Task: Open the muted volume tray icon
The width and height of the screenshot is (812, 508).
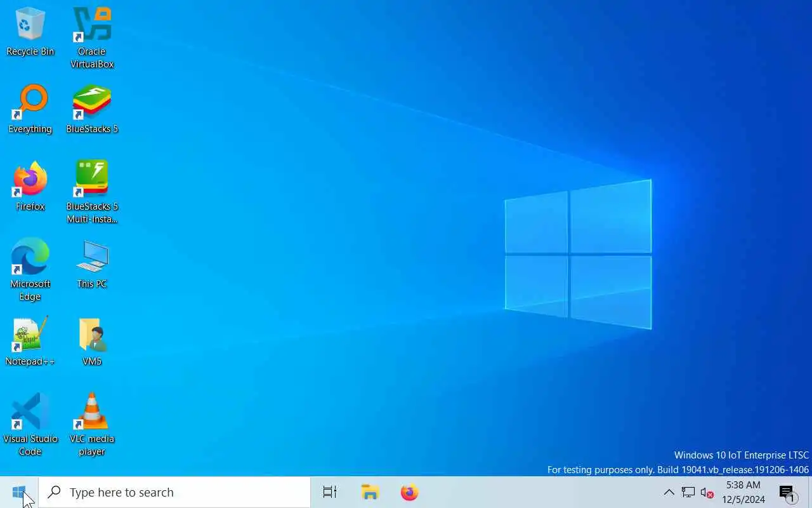Action: click(707, 492)
